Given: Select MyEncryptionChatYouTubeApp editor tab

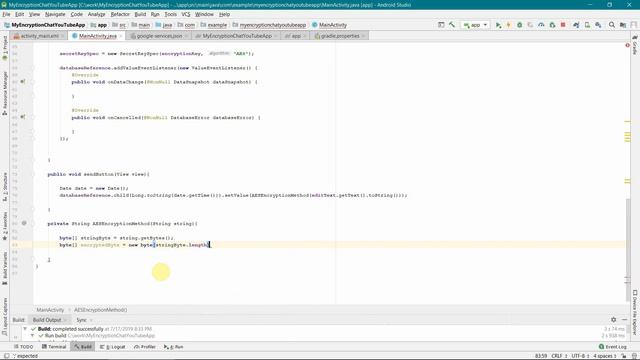Looking at the screenshot, I should click(237, 36).
